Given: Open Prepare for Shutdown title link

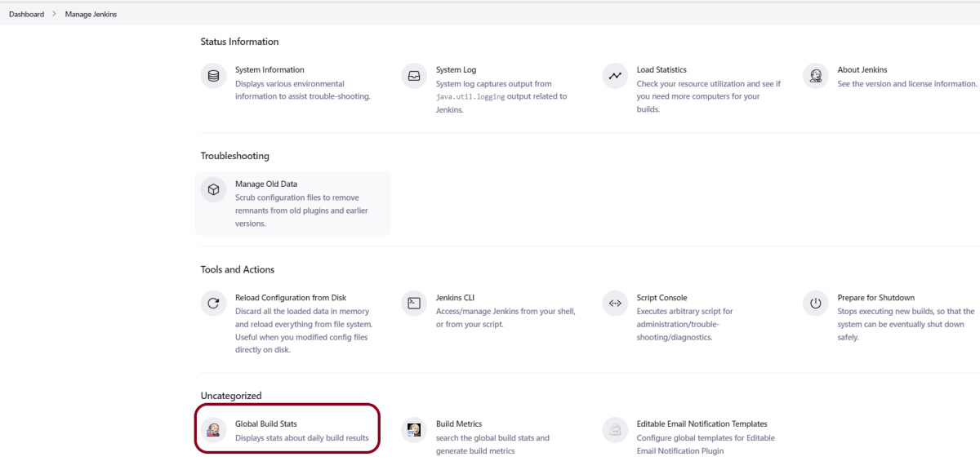Looking at the screenshot, I should click(875, 298).
